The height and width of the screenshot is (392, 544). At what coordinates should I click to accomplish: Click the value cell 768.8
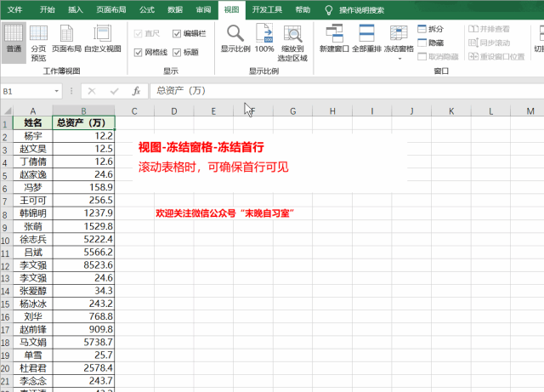pos(83,316)
